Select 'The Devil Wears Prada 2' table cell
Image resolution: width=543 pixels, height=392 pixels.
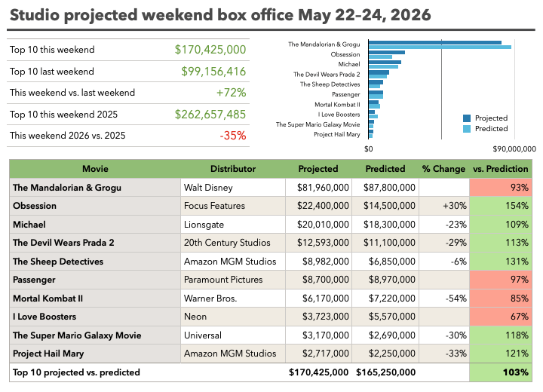coord(95,243)
